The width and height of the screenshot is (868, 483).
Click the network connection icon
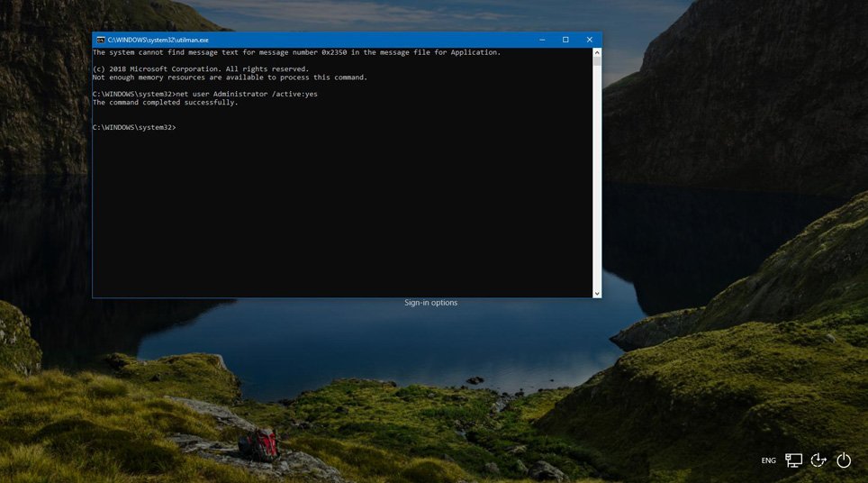pos(793,460)
